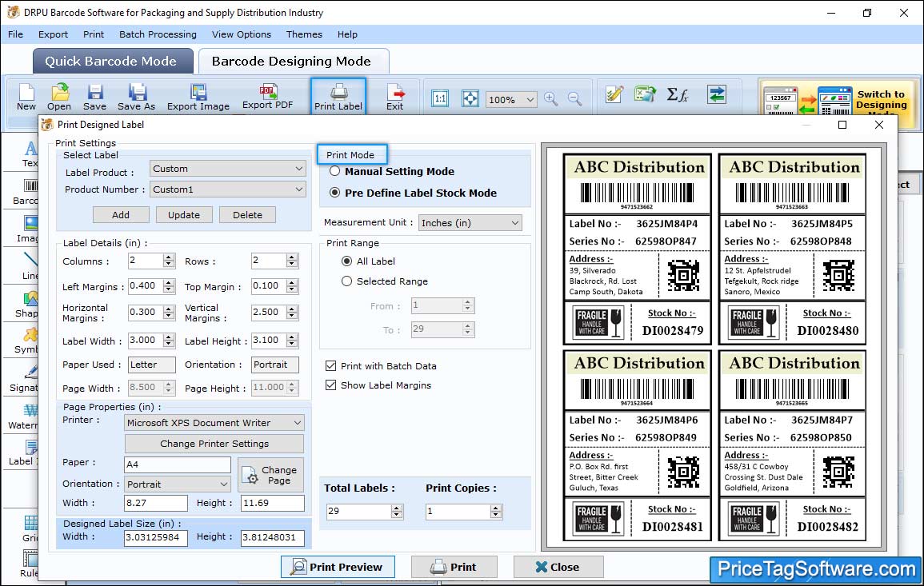This screenshot has height=586, width=924.
Task: Click the 1:1 actual size icon
Action: [x=440, y=98]
